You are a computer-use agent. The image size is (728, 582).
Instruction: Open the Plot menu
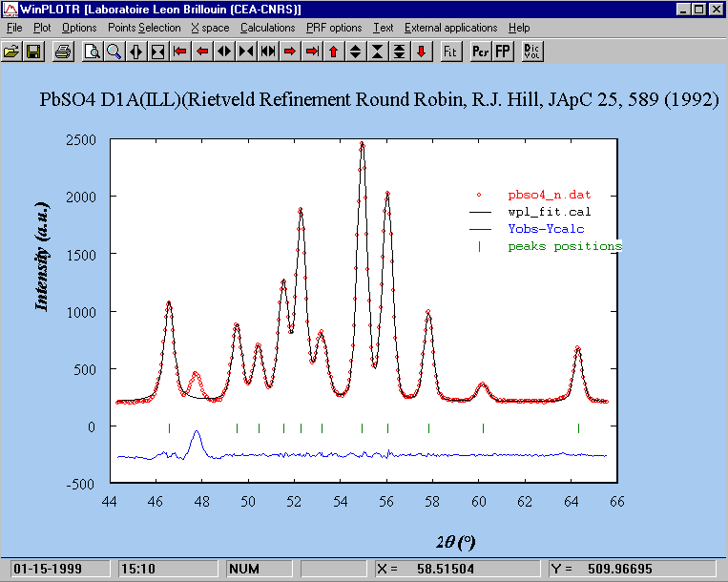point(42,28)
